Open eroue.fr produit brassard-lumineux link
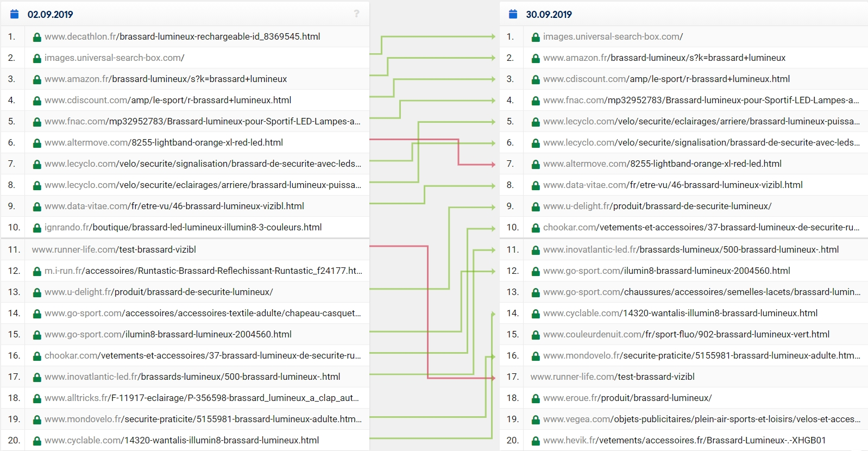Image resolution: width=868 pixels, height=451 pixels. (x=627, y=398)
